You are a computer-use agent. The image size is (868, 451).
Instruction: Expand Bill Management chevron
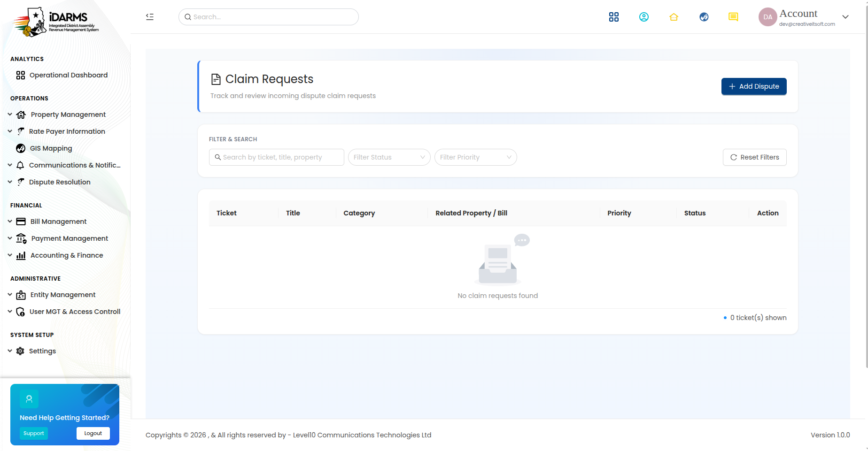[x=10, y=221]
